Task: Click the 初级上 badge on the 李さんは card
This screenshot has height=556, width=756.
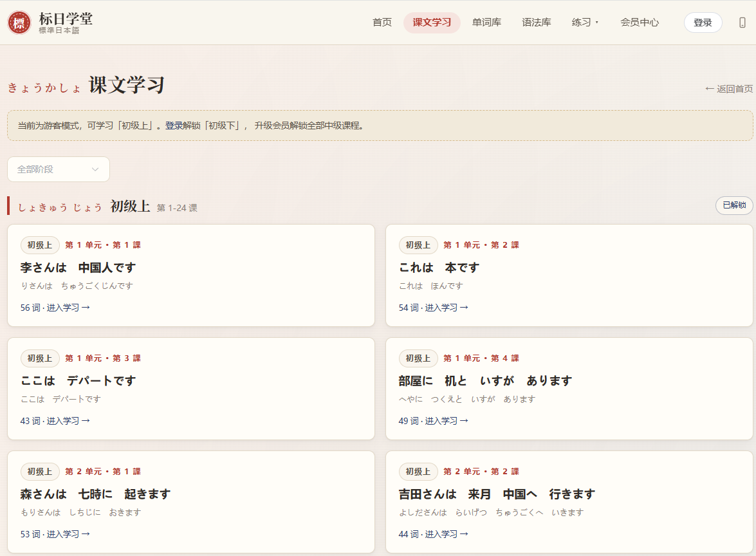Action: (x=40, y=245)
